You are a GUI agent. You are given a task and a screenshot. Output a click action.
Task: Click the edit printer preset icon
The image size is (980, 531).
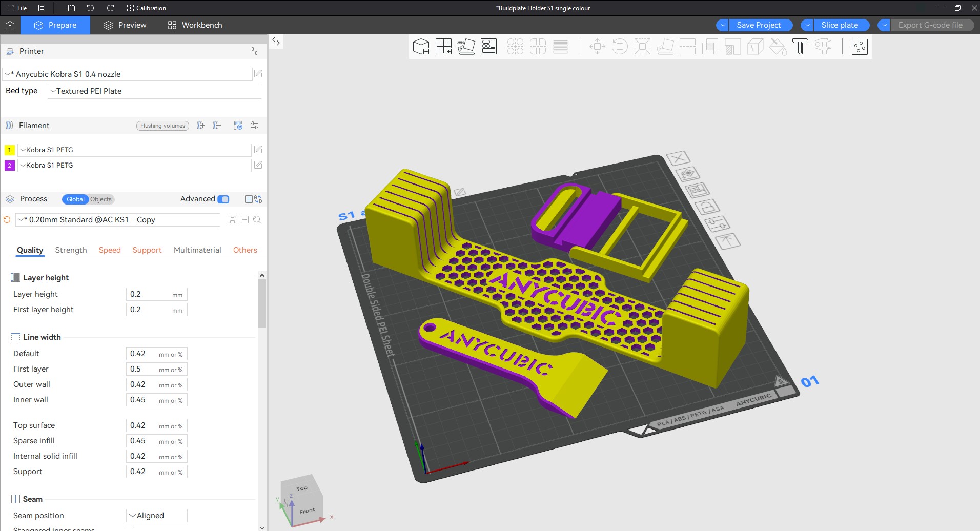pyautogui.click(x=258, y=74)
